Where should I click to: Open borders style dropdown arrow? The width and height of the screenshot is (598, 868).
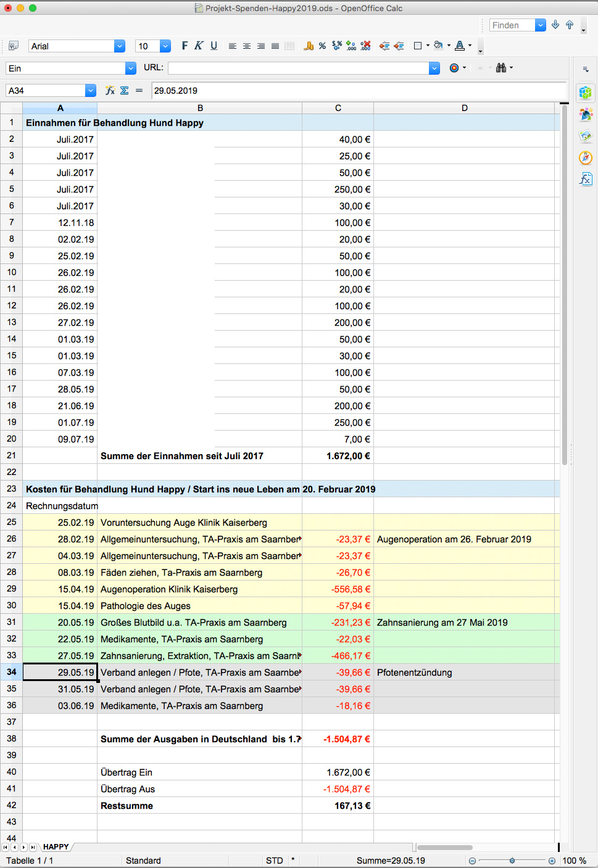[428, 46]
